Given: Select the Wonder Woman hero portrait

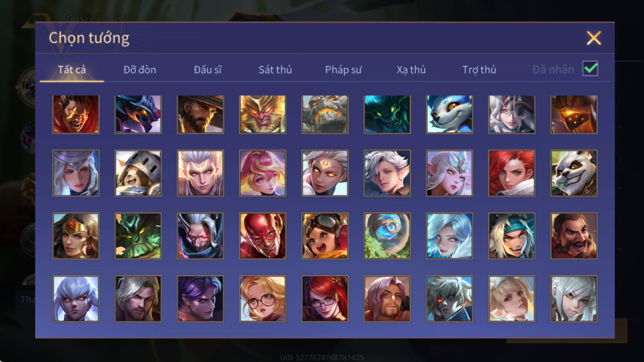Looking at the screenshot, I should point(76,236).
